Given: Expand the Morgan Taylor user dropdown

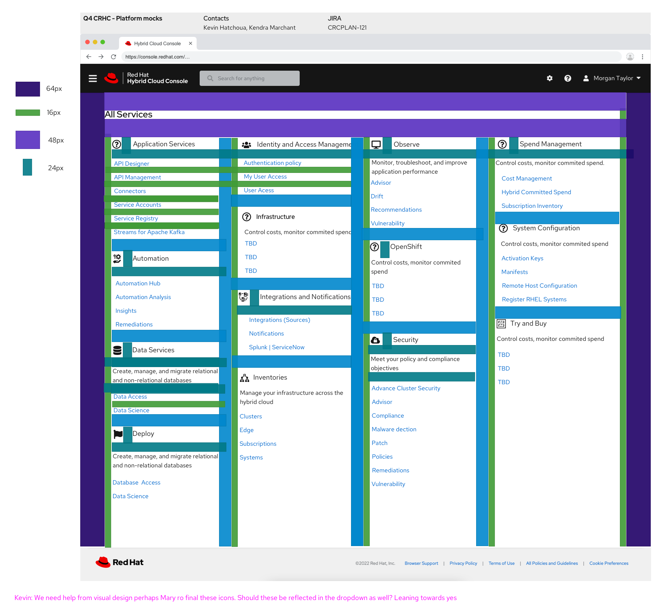Looking at the screenshot, I should 639,78.
